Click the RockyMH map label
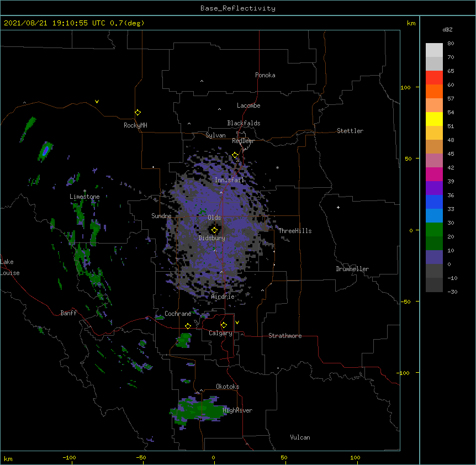The height and width of the screenshot is (465, 476). click(135, 125)
